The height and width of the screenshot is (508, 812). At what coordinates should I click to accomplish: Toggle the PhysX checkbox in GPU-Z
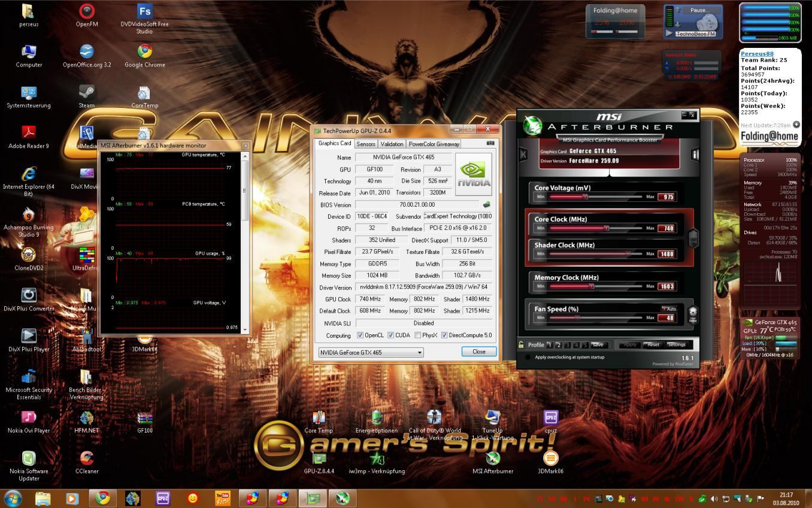pyautogui.click(x=417, y=335)
